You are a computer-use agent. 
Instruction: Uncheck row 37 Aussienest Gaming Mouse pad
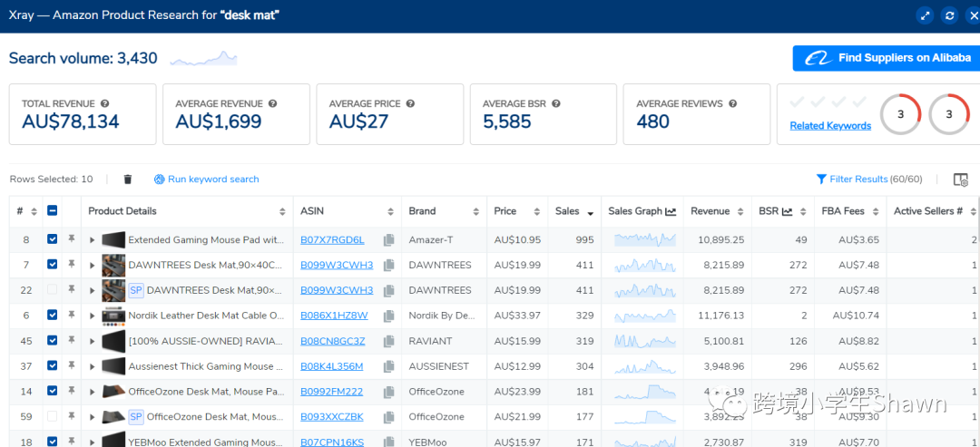pos(53,365)
